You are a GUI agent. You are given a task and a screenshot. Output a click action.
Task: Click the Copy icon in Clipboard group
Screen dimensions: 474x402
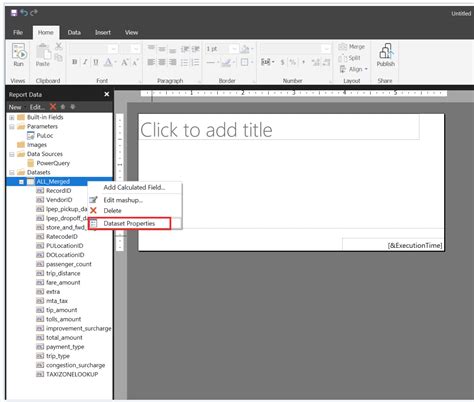(x=59, y=57)
